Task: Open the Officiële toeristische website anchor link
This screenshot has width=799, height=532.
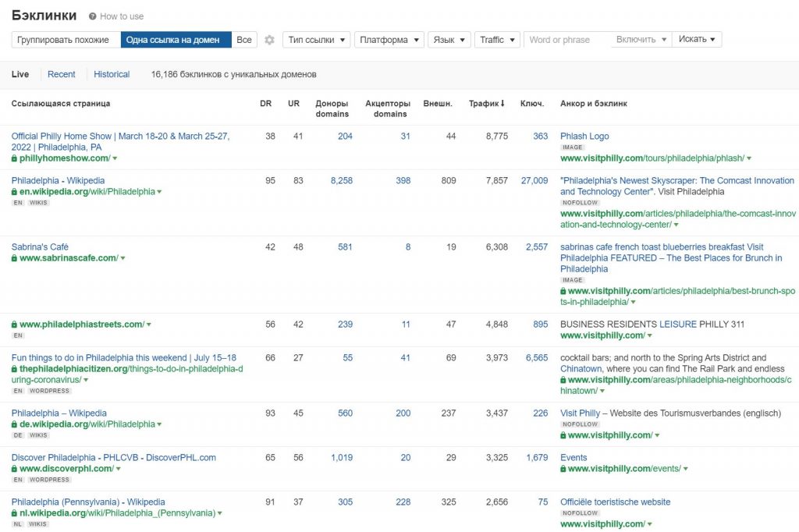Action: (x=616, y=502)
